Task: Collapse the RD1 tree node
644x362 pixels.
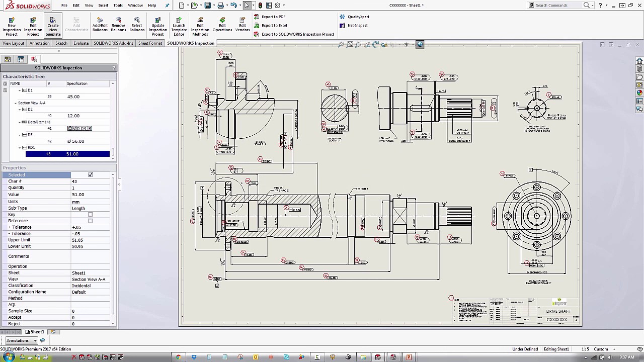Action: pos(20,148)
